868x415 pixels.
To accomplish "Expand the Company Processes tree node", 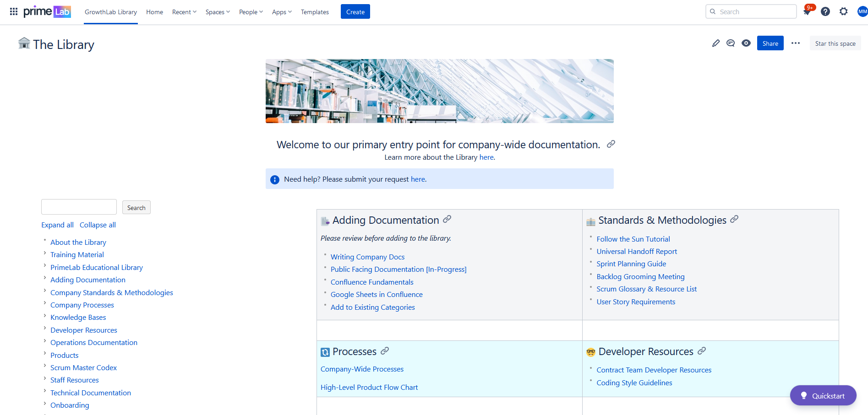I will click(45, 304).
